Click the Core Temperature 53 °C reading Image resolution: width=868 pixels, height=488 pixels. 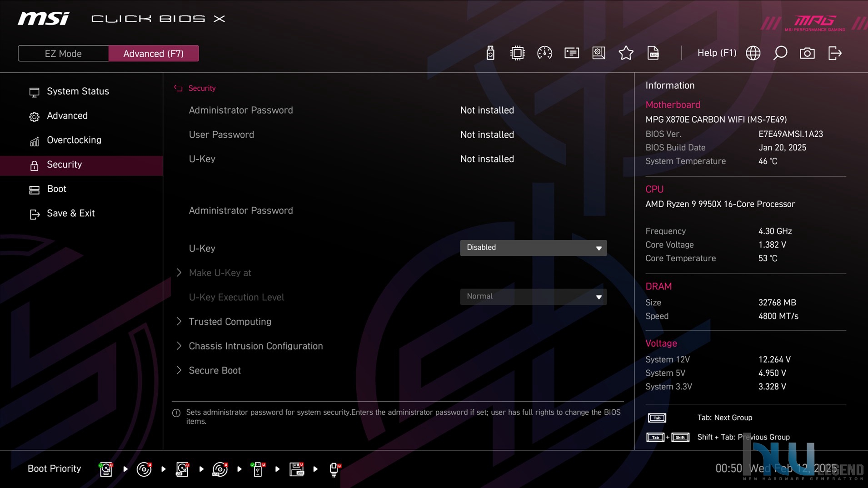tap(768, 259)
